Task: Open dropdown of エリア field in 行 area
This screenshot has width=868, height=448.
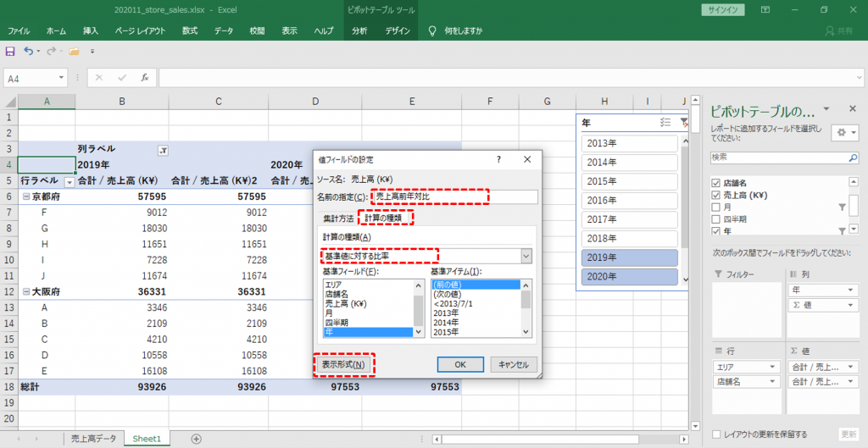Action: (x=773, y=367)
